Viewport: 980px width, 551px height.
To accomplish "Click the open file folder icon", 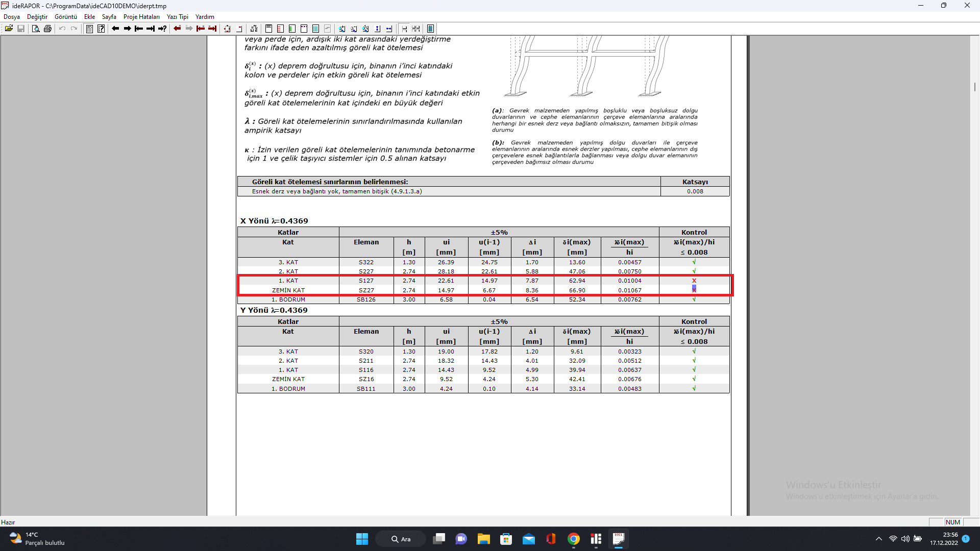I will click(x=9, y=29).
